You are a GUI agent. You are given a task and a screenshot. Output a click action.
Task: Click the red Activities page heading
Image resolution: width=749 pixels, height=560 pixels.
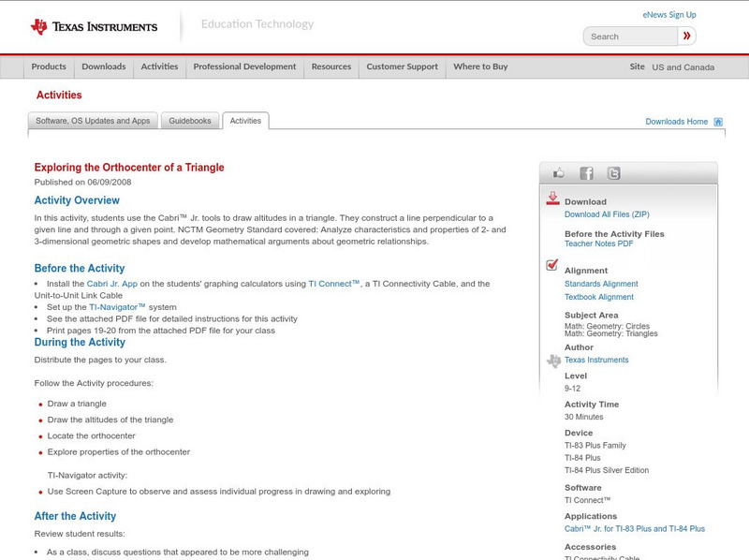pos(59,96)
